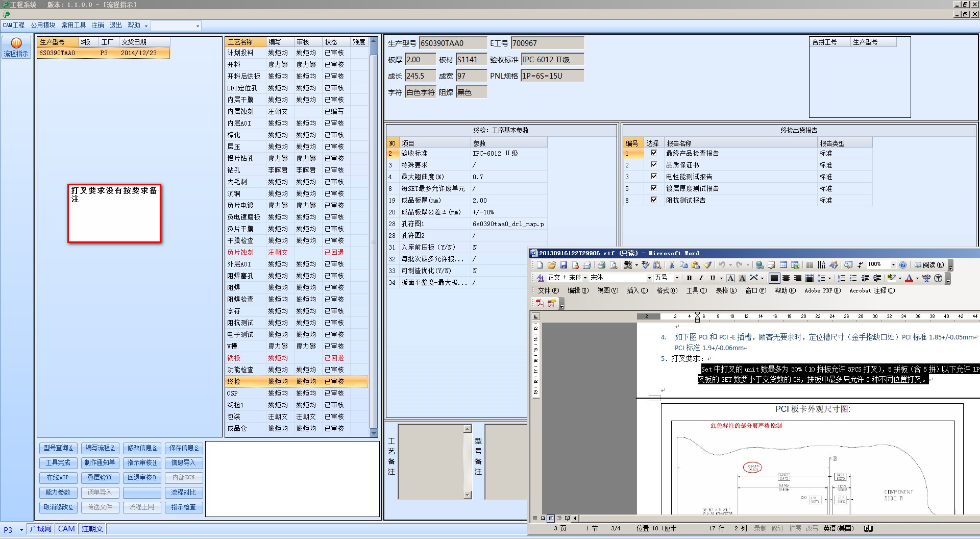Click the indent marker on Word ruler

pos(697,316)
